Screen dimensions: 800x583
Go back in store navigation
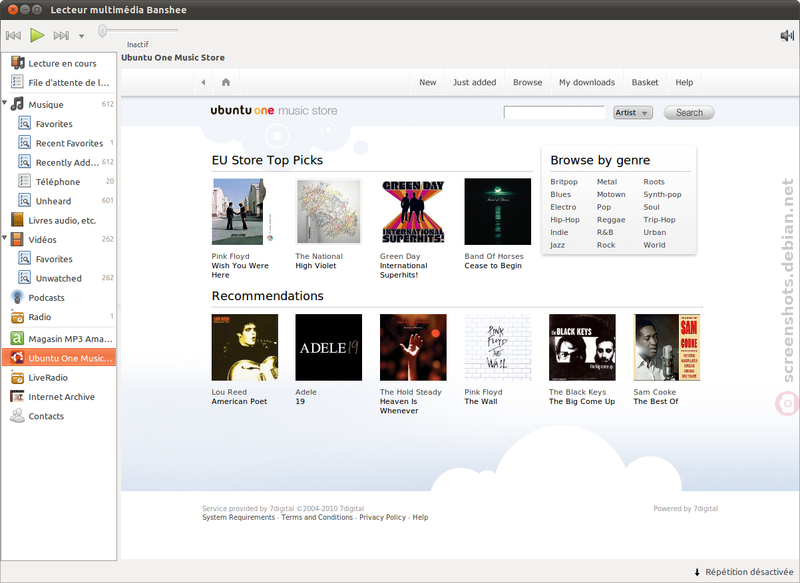[204, 82]
